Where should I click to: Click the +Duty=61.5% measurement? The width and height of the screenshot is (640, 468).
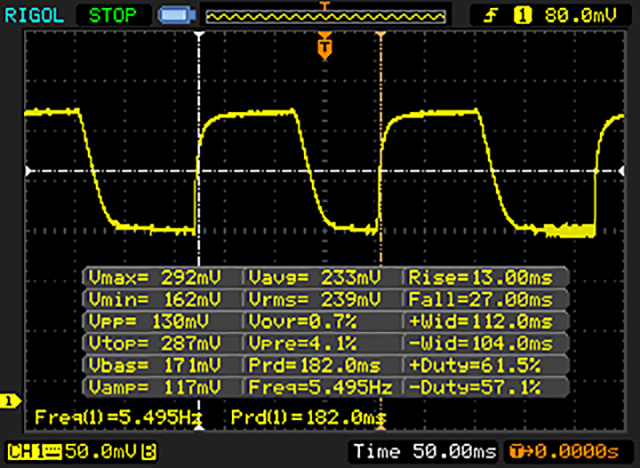pyautogui.click(x=475, y=365)
